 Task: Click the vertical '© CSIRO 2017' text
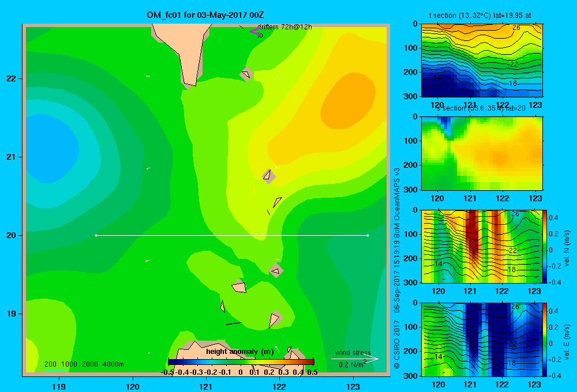pyautogui.click(x=397, y=344)
